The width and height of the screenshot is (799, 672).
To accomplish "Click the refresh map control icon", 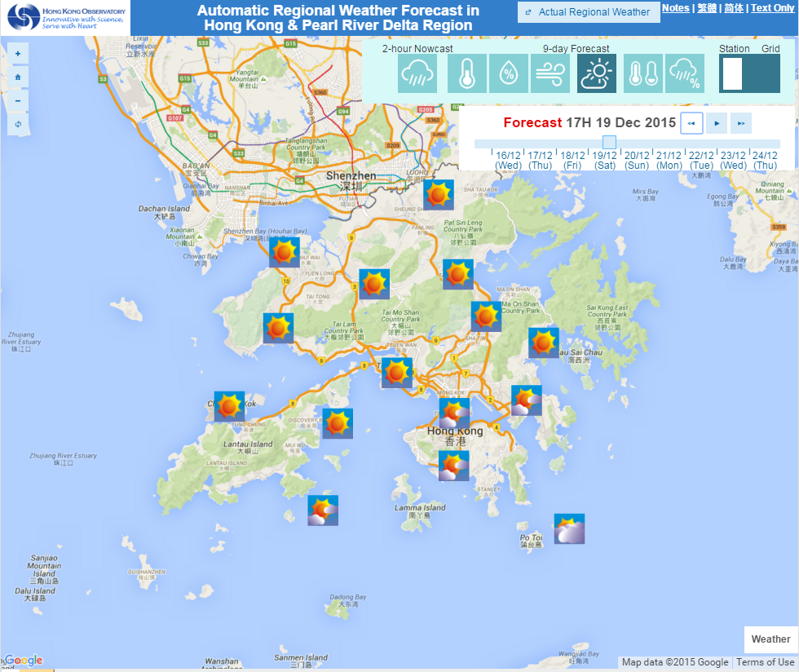I will point(17,123).
